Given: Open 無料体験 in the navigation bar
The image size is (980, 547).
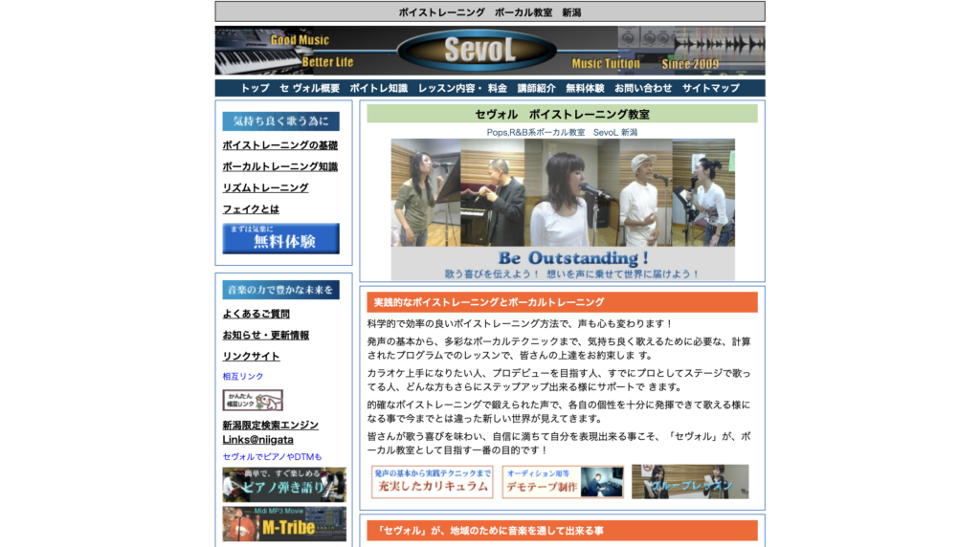Looking at the screenshot, I should (x=585, y=88).
